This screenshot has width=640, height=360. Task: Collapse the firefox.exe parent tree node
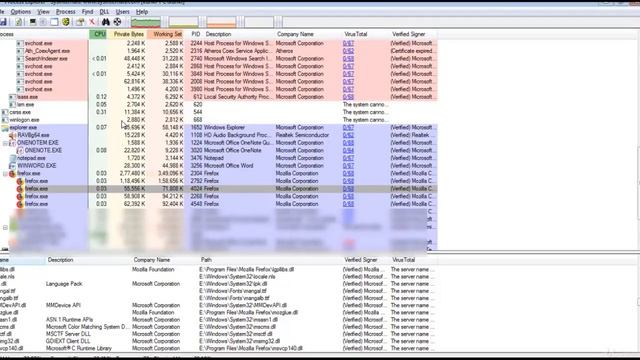5,174
